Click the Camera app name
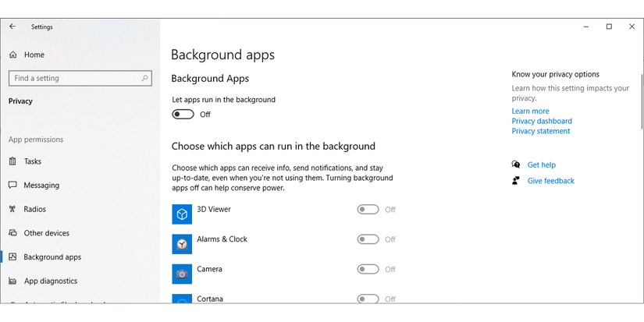This screenshot has height=322, width=644. (x=209, y=269)
